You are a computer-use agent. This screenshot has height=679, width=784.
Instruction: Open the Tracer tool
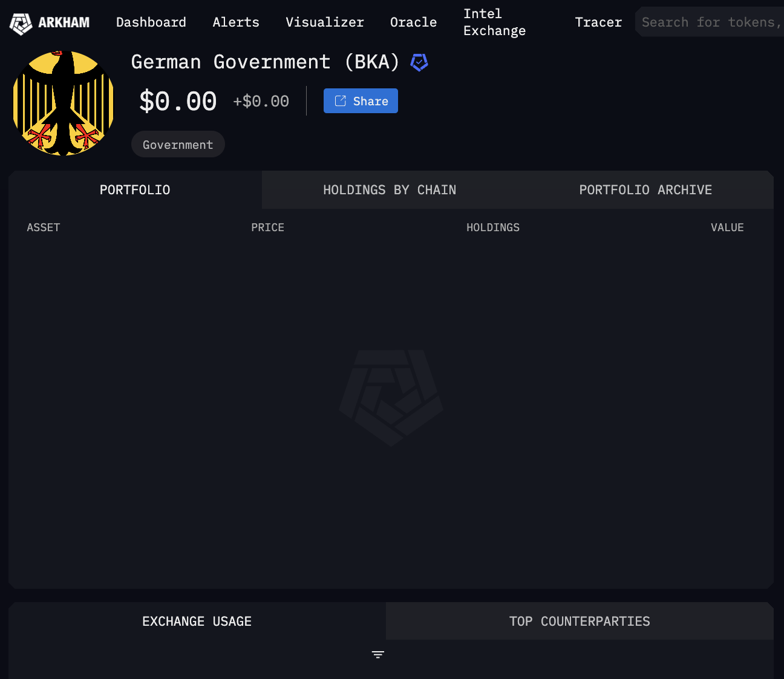[598, 22]
